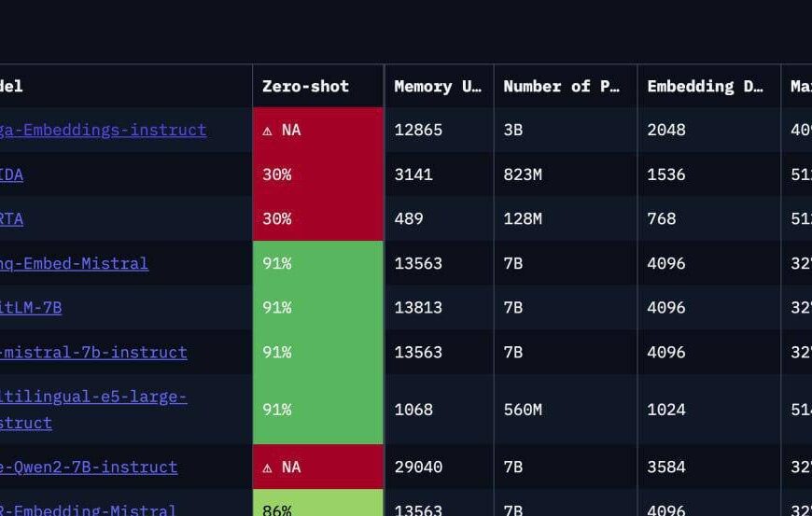
Task: Click the 823M parameters cell
Action: [x=522, y=174]
